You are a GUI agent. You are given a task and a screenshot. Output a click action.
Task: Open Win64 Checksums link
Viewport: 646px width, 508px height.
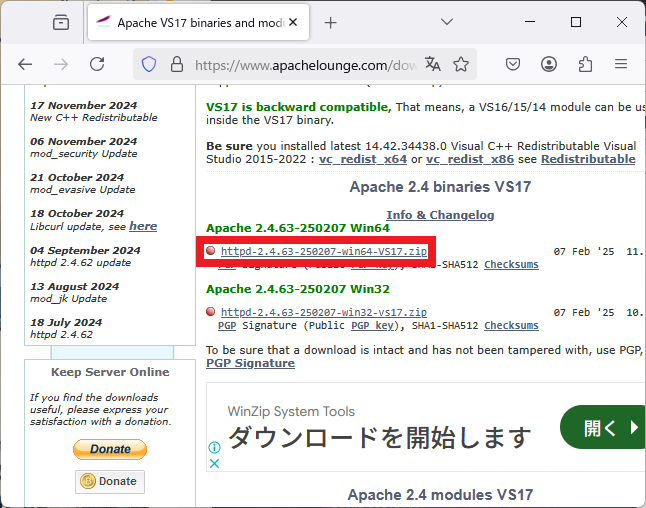511,264
